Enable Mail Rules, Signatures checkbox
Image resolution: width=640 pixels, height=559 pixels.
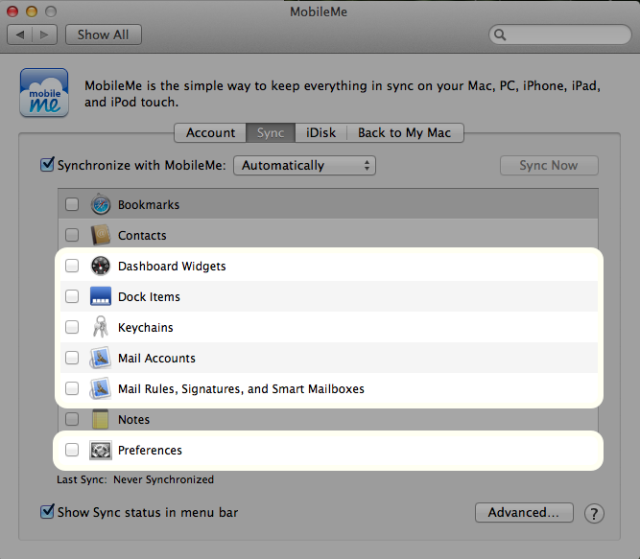[72, 388]
